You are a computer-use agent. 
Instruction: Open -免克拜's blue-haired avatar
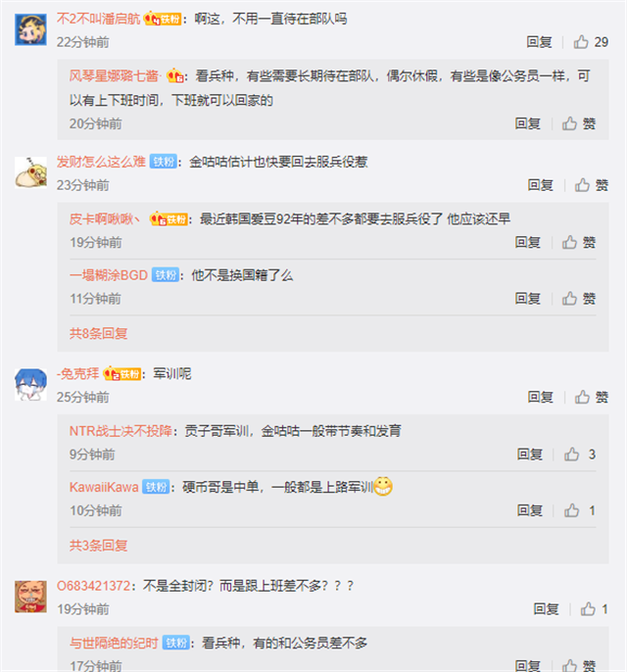click(30, 384)
